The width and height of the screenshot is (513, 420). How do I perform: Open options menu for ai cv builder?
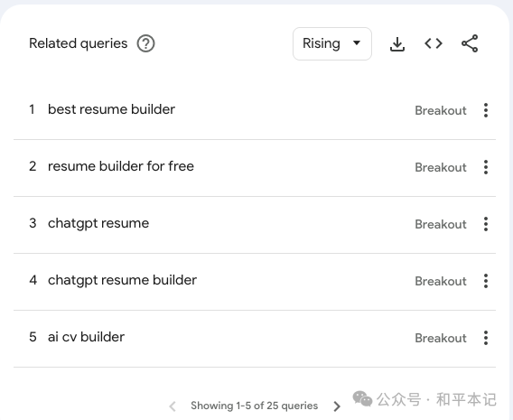coord(486,338)
